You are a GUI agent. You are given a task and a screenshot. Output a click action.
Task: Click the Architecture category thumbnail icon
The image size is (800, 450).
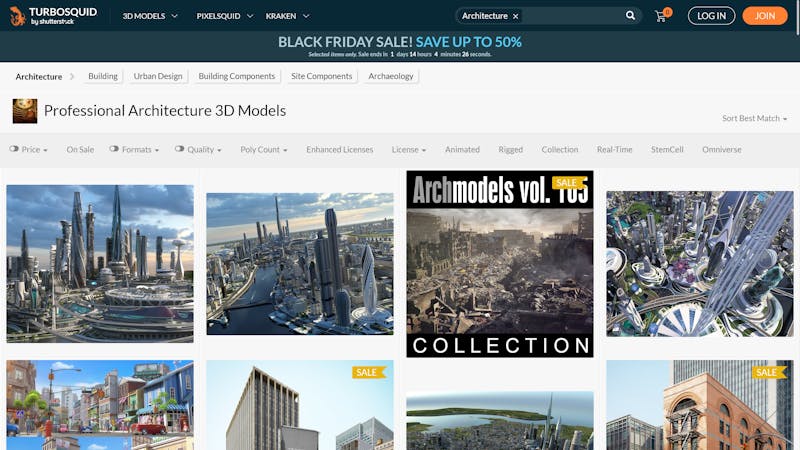pyautogui.click(x=24, y=111)
